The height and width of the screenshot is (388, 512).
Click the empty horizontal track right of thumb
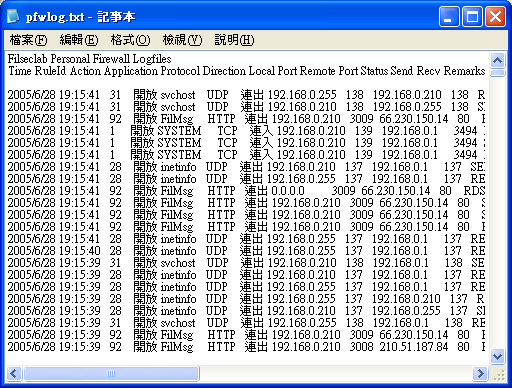pyautogui.click(x=336, y=373)
